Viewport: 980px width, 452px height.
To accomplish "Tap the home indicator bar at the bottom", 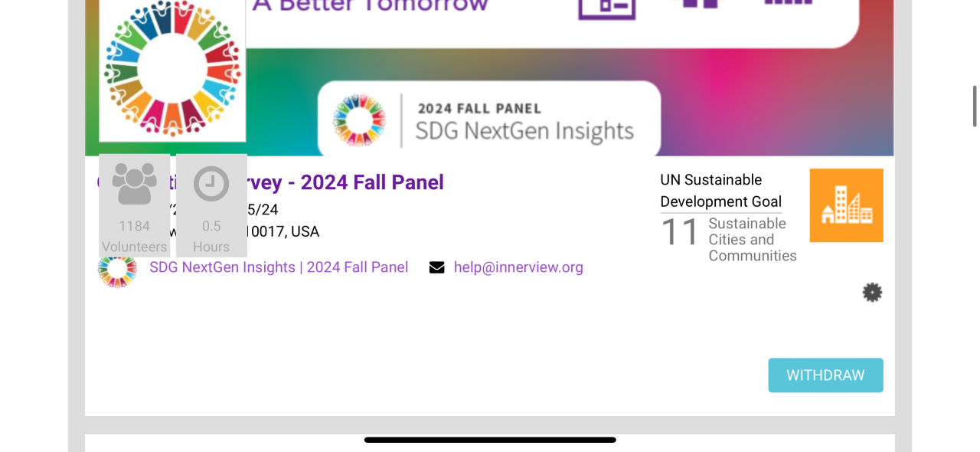I will point(490,440).
